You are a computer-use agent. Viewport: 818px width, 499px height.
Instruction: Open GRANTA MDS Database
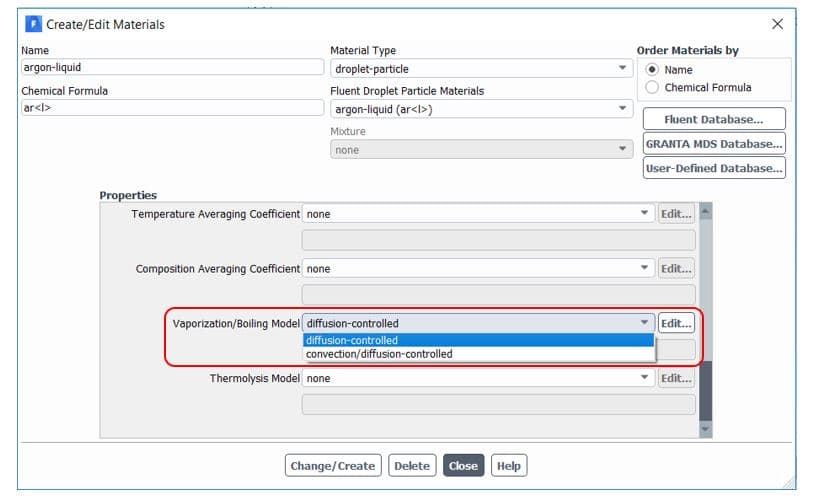[713, 144]
